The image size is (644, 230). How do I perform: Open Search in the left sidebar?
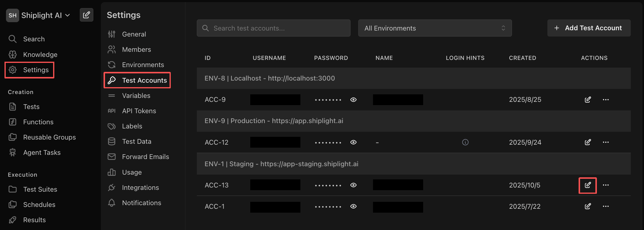[x=26, y=39]
